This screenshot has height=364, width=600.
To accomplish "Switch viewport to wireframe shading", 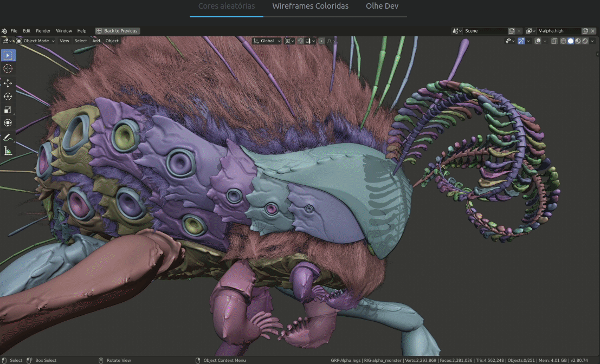I will (564, 41).
